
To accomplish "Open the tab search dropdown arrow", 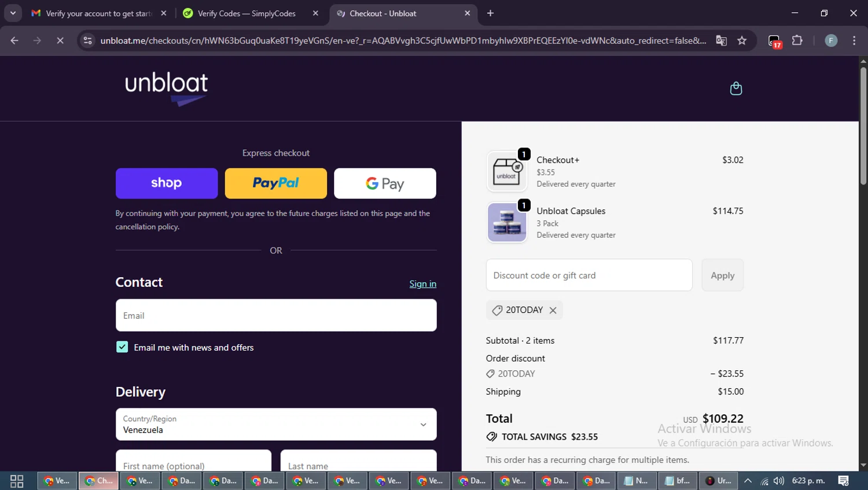I will 13,13.
